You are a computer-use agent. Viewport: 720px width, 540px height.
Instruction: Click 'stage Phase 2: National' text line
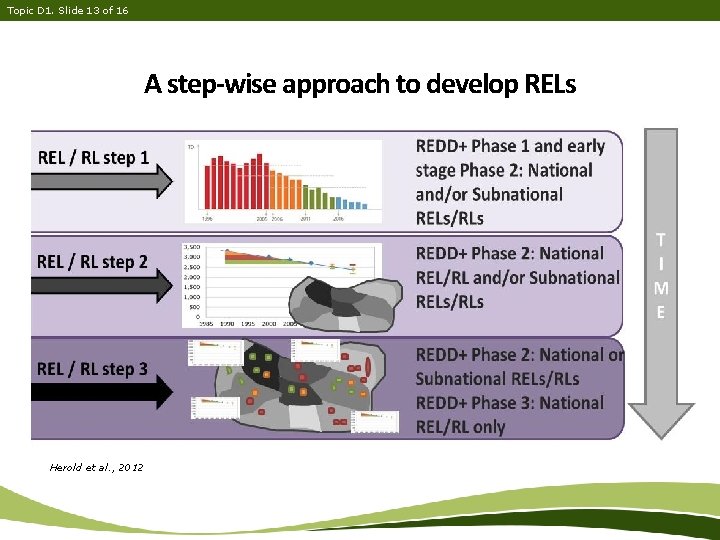(504, 170)
